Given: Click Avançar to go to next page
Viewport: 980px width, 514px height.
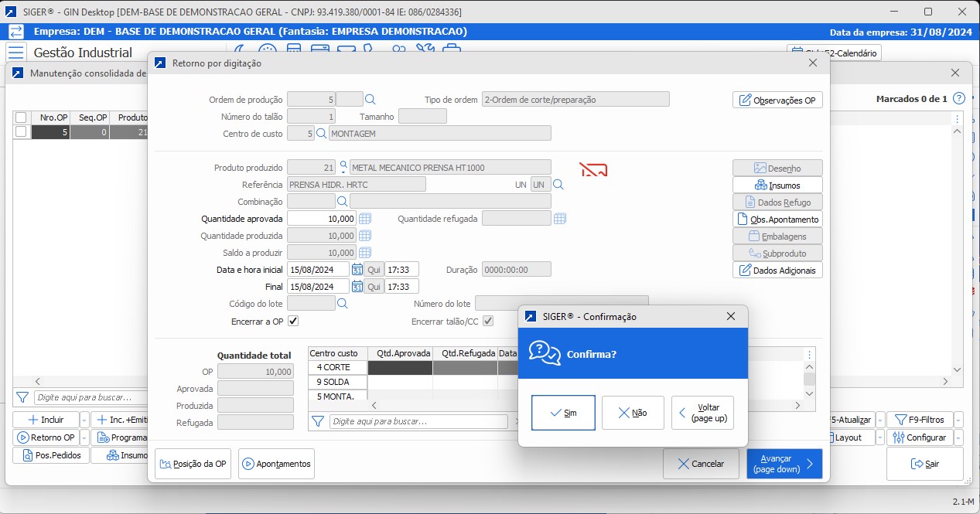Looking at the screenshot, I should (784, 464).
